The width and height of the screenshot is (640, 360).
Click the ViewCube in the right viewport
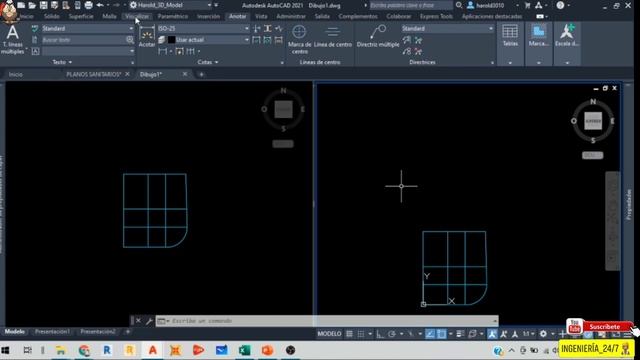[x=593, y=121]
